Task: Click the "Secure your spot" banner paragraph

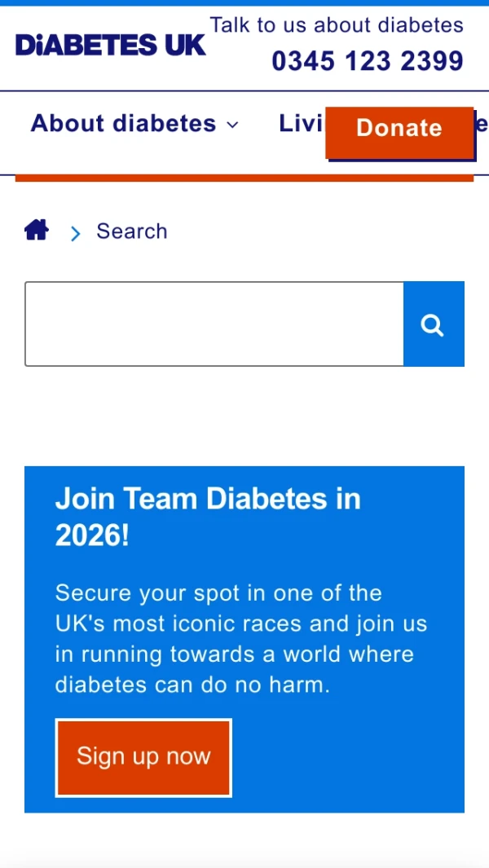Action: 240,639
